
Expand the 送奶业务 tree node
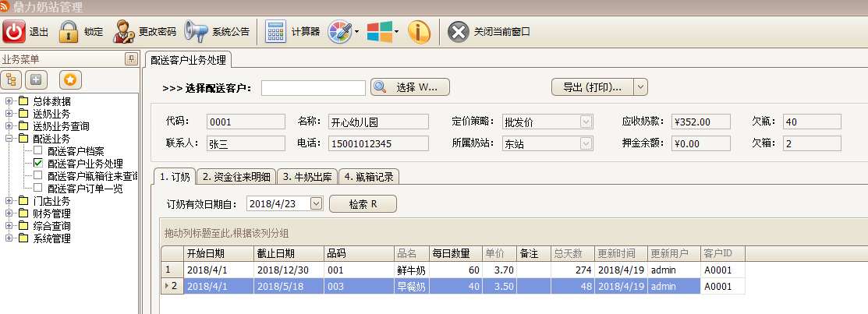point(9,113)
